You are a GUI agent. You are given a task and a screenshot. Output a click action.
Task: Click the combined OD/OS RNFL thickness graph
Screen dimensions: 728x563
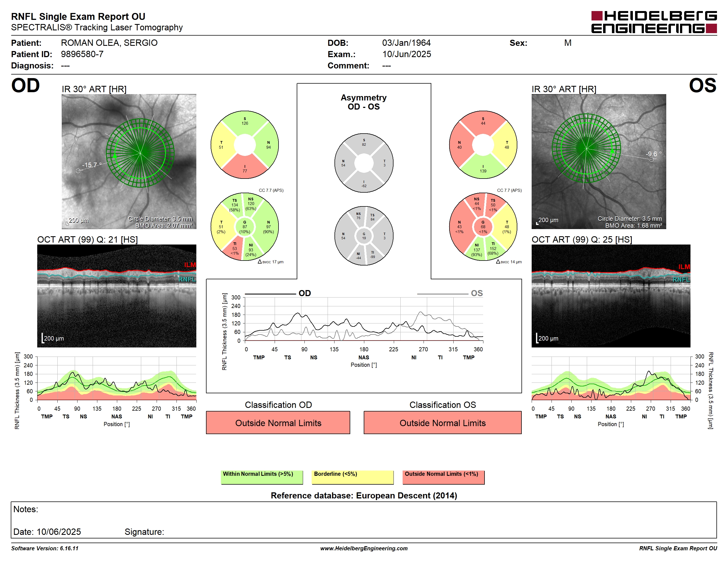364,319
